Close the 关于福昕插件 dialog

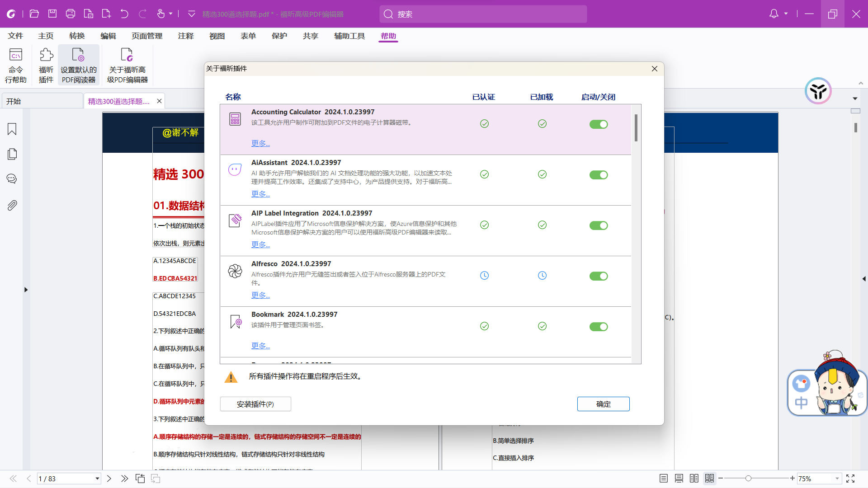click(655, 69)
